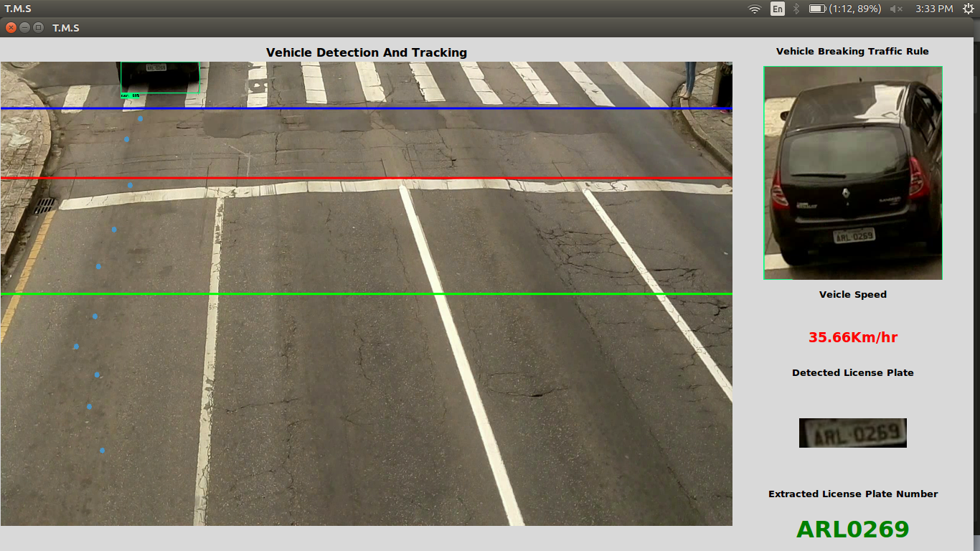Click the muted volume speaker icon
Image resolution: width=980 pixels, height=551 pixels.
897,9
